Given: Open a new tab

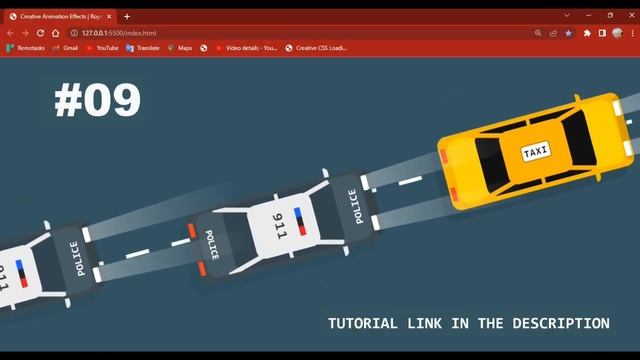Looking at the screenshot, I should coord(127,17).
